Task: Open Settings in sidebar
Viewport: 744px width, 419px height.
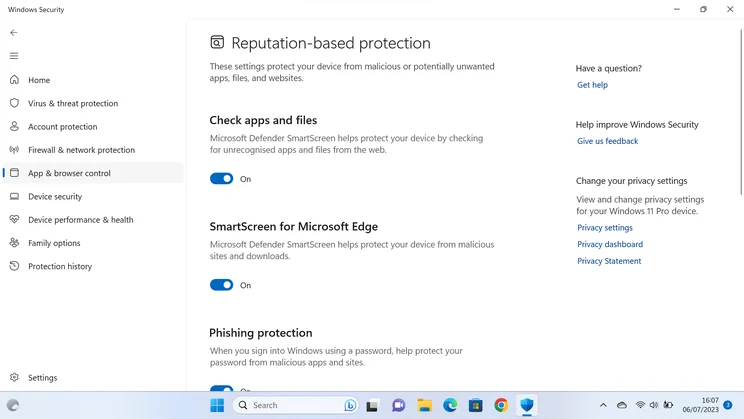Action: [x=93, y=377]
